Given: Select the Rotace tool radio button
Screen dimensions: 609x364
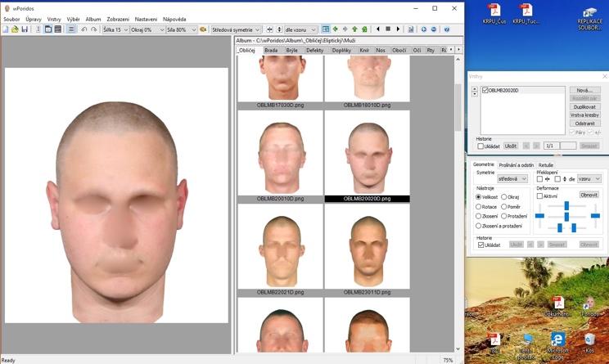Looking at the screenshot, I should point(479,207).
